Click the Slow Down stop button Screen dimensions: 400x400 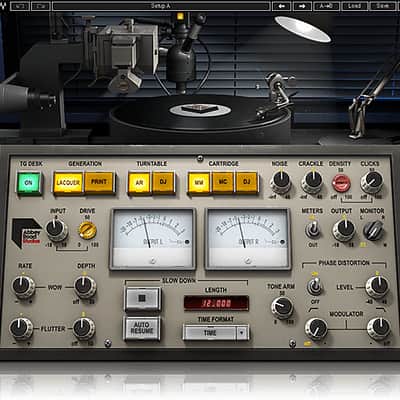coord(142,298)
